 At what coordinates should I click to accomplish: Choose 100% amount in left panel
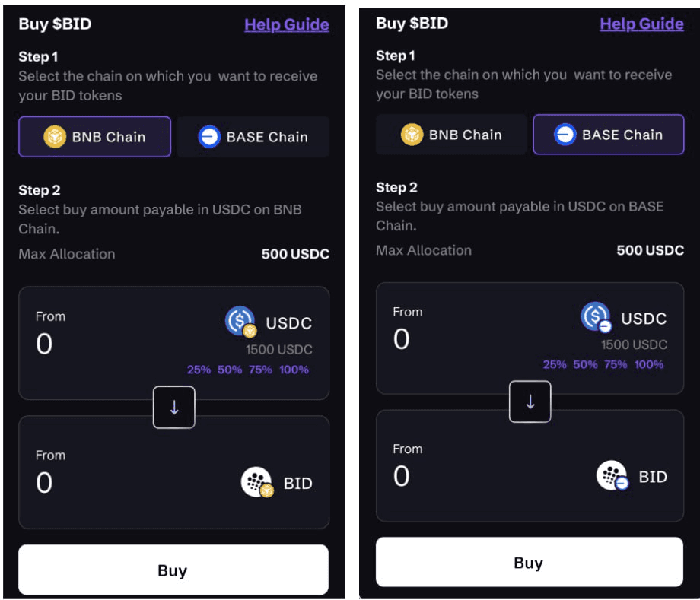(x=294, y=370)
